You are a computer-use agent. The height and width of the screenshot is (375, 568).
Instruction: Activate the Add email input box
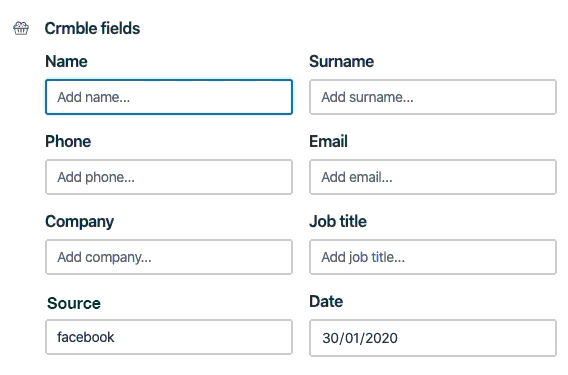433,177
